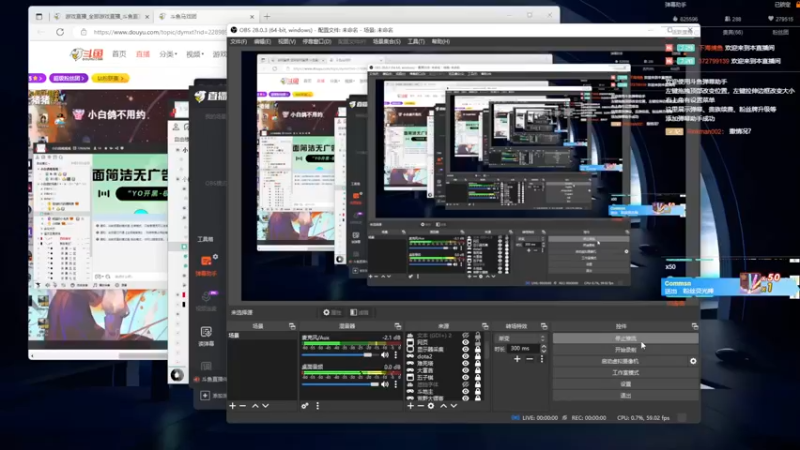Image resolution: width=800 pixels, height=450 pixels.
Task: Toggle lock on 显示器采集 source
Action: coord(478,349)
